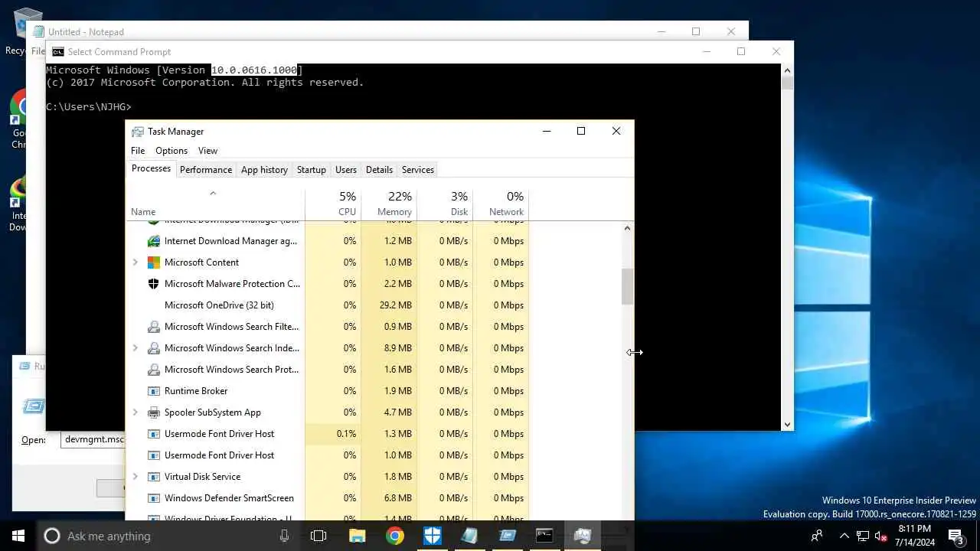
Task: Click the Task Manager scrollbar up arrow
Action: coord(627,228)
